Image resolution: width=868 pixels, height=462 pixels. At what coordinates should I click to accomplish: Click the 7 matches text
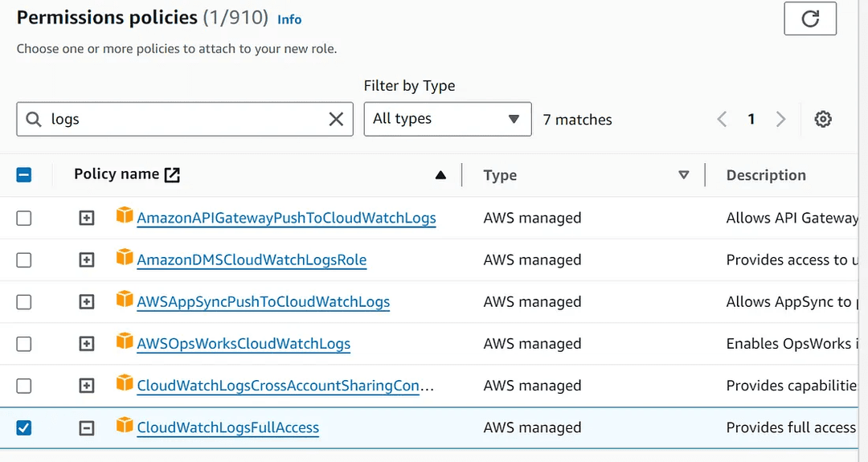(x=577, y=120)
